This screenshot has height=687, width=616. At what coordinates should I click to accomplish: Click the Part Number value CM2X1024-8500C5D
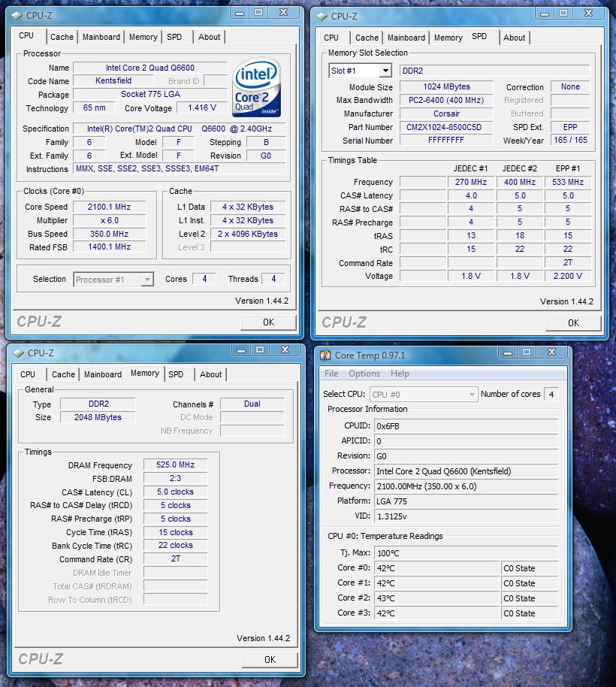pyautogui.click(x=446, y=127)
